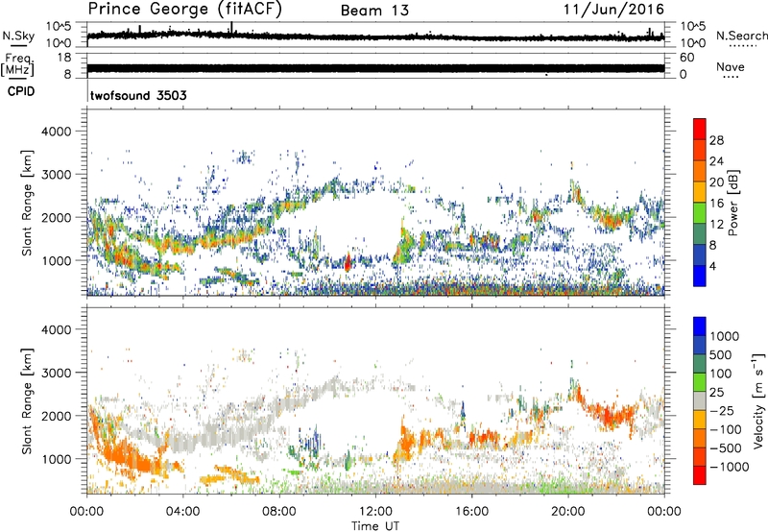Click the 'N.Sky' axis label

tap(18, 36)
